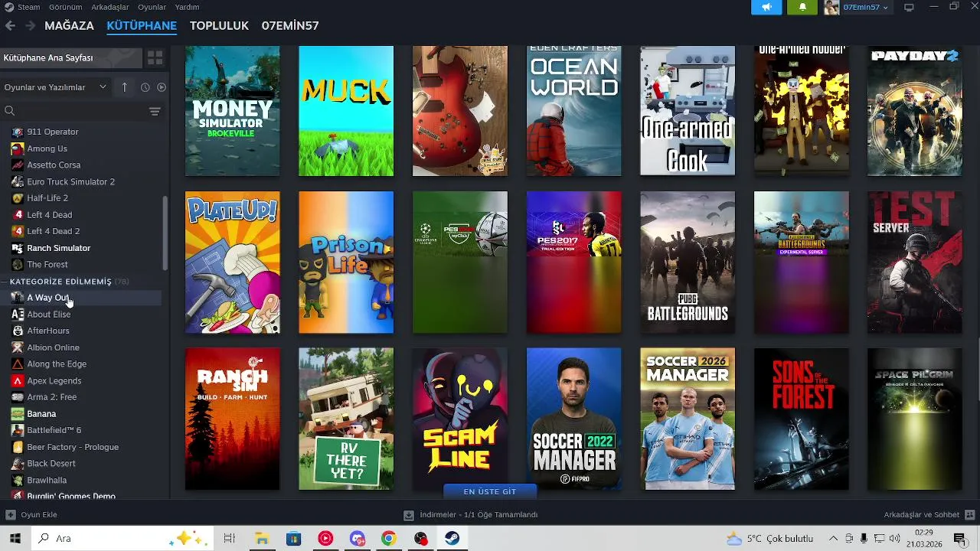This screenshot has width=980, height=551.
Task: Open the PUBG Battlegrounds cover
Action: pos(688,262)
